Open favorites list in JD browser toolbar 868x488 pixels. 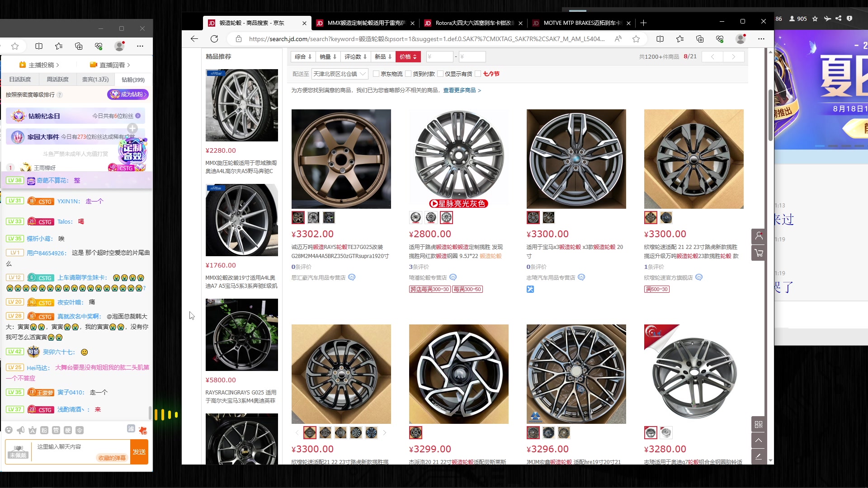click(680, 39)
